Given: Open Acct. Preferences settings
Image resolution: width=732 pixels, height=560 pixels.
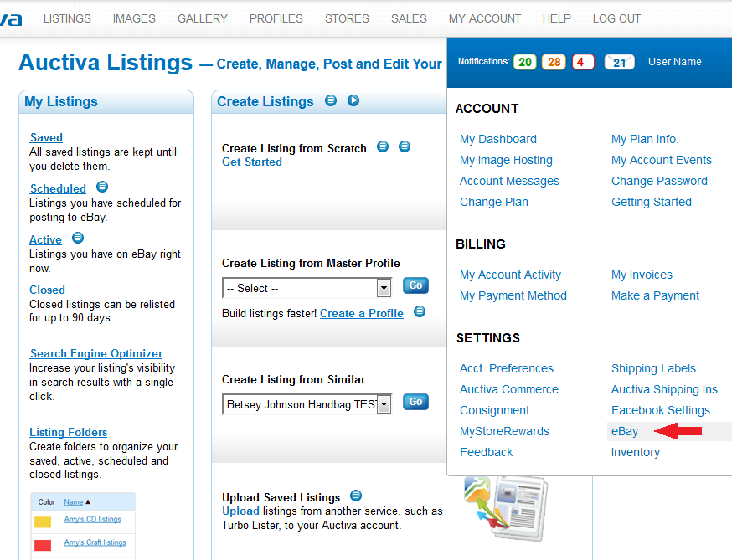Looking at the screenshot, I should coord(507,368).
